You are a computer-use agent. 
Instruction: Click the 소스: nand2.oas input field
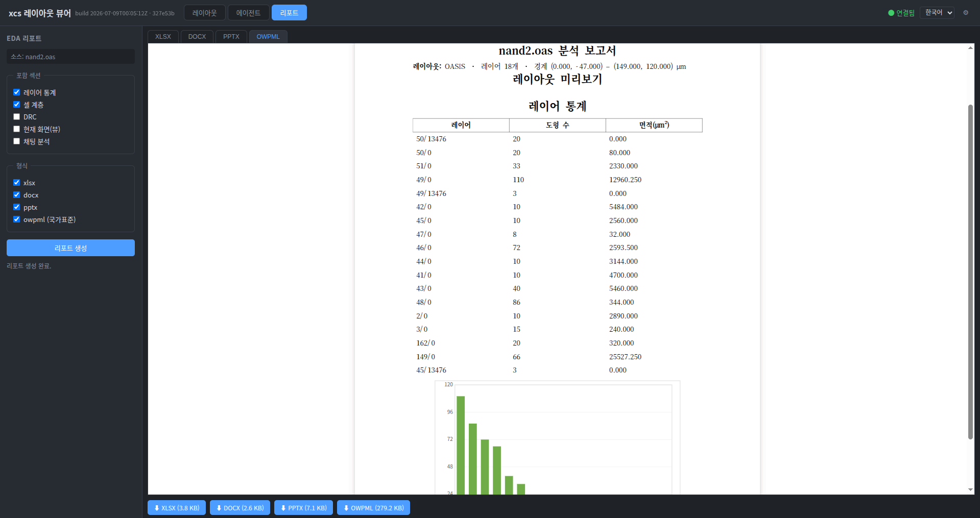tap(70, 57)
